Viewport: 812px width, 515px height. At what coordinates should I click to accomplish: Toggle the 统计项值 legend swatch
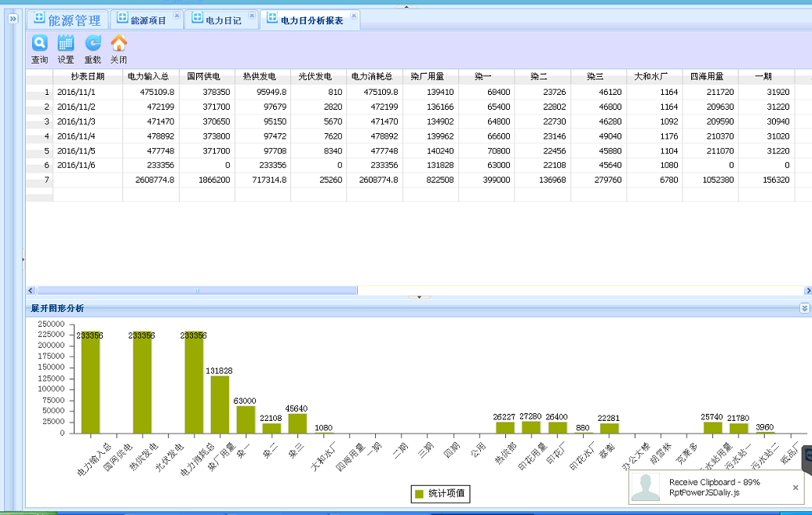coord(419,494)
